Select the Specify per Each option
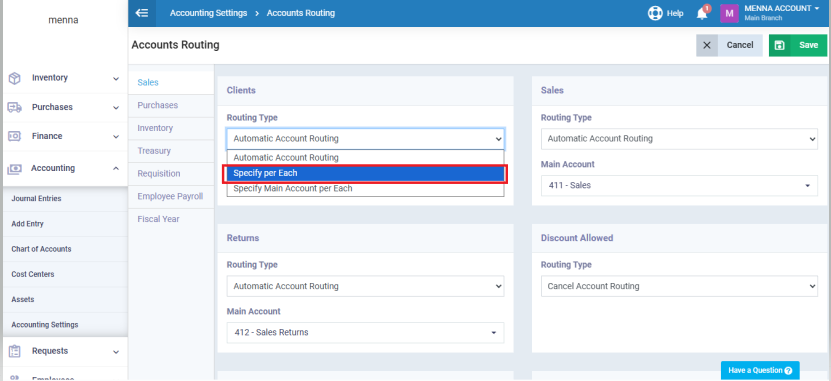831x381 pixels. [366, 173]
